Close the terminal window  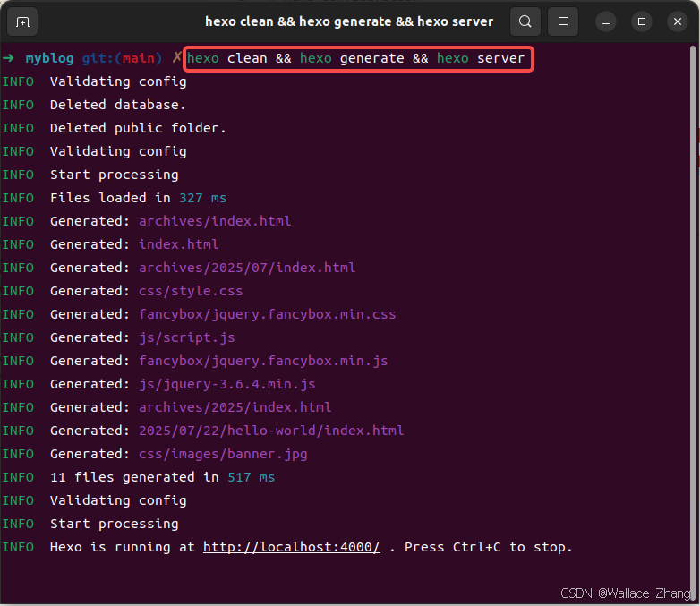tap(678, 21)
